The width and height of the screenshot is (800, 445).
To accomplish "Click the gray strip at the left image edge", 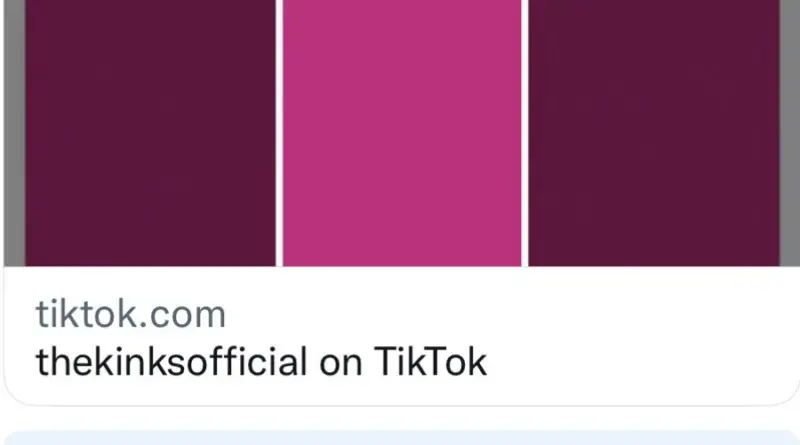I will tap(14, 133).
